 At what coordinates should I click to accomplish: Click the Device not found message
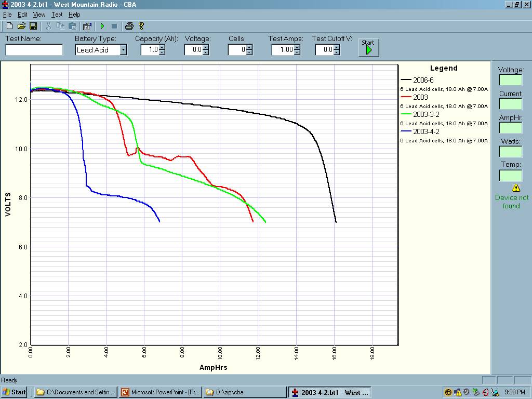click(512, 202)
